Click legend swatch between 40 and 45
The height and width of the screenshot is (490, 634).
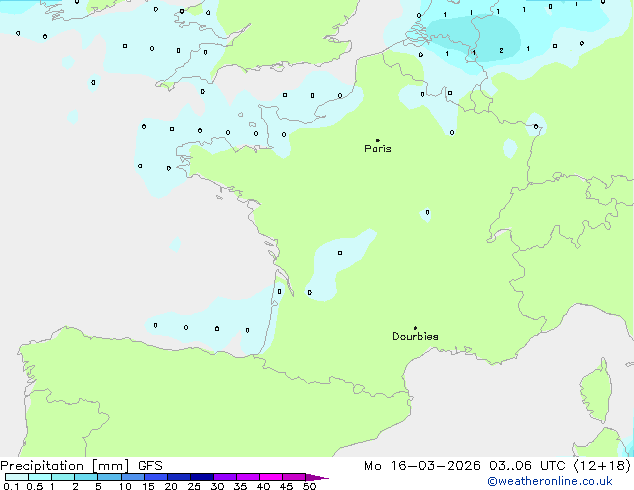[x=271, y=477]
